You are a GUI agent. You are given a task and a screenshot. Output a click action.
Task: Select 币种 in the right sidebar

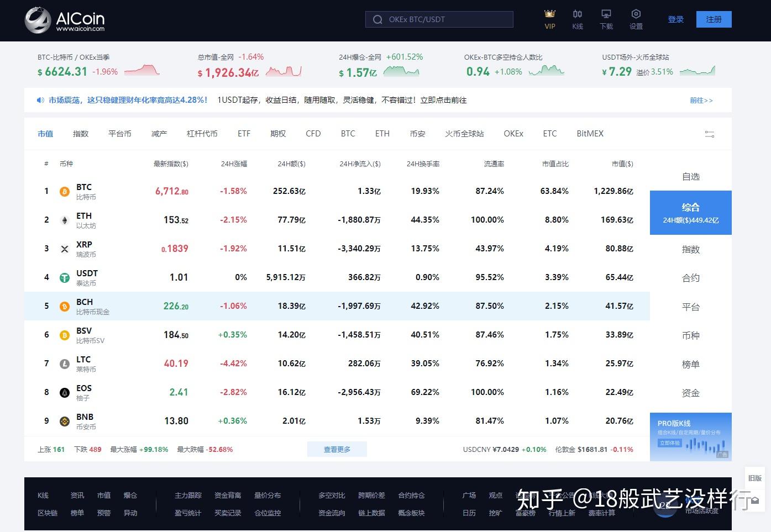click(691, 335)
